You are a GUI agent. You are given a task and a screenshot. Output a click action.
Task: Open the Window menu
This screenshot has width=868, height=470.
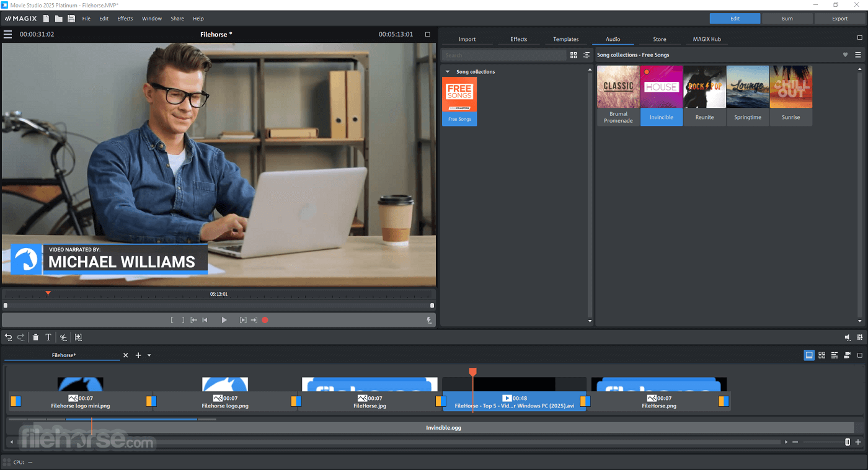[152, 19]
